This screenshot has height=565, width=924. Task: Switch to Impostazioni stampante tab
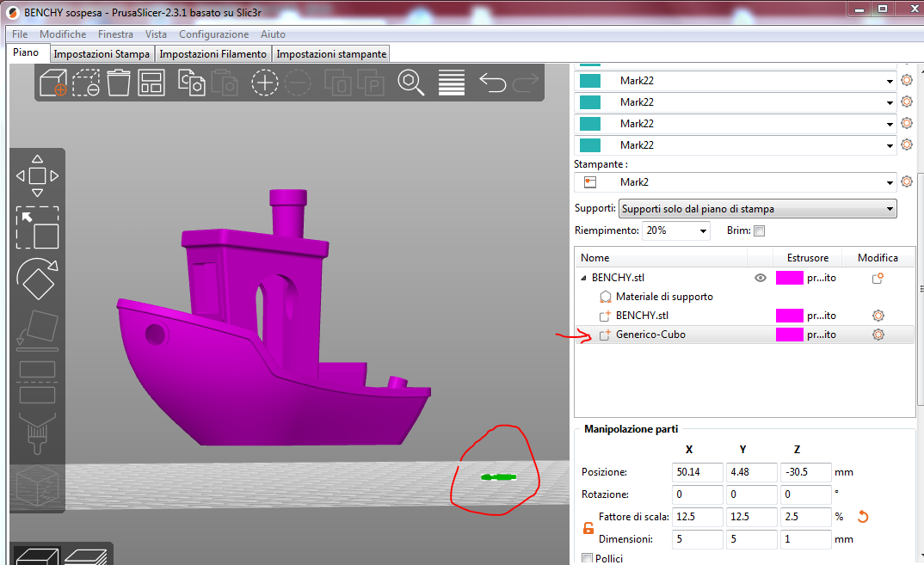331,53
